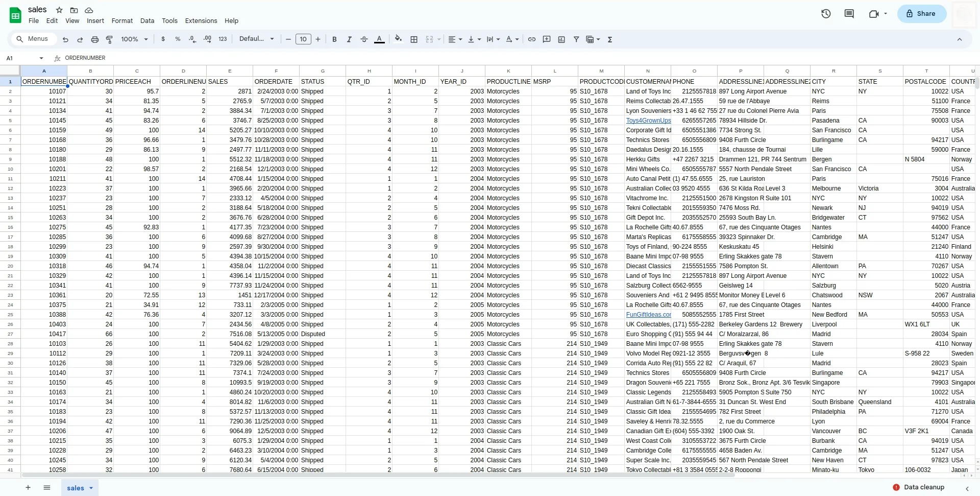Open text color picker
Image resolution: width=980 pixels, height=496 pixels.
click(x=379, y=39)
